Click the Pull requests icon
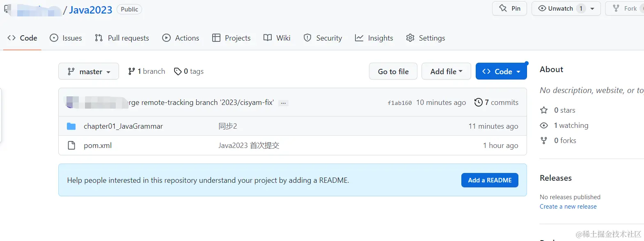The width and height of the screenshot is (644, 241). (99, 38)
